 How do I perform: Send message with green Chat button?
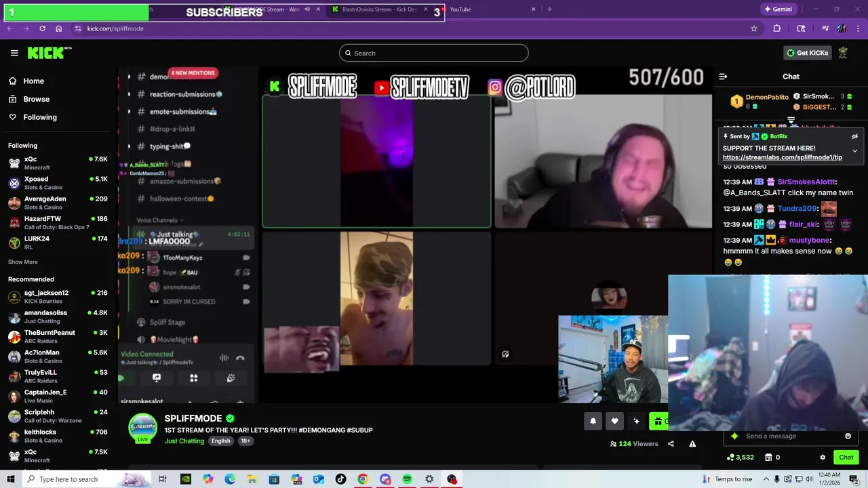846,457
